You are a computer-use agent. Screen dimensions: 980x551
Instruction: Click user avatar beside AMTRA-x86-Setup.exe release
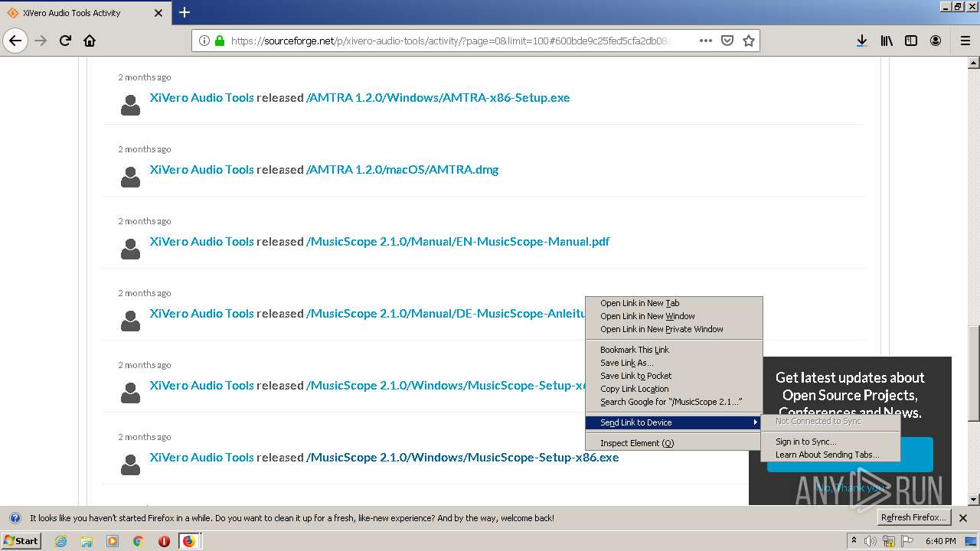pyautogui.click(x=131, y=105)
